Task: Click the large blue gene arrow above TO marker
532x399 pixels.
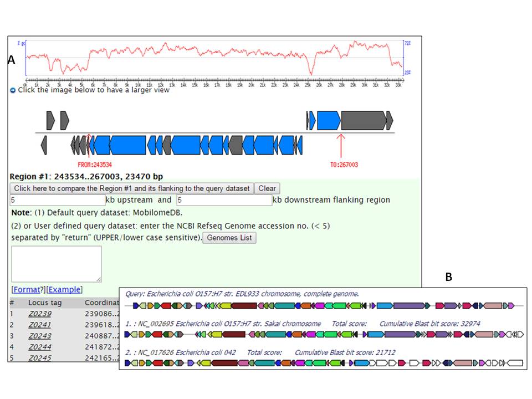Action: pyautogui.click(x=329, y=120)
